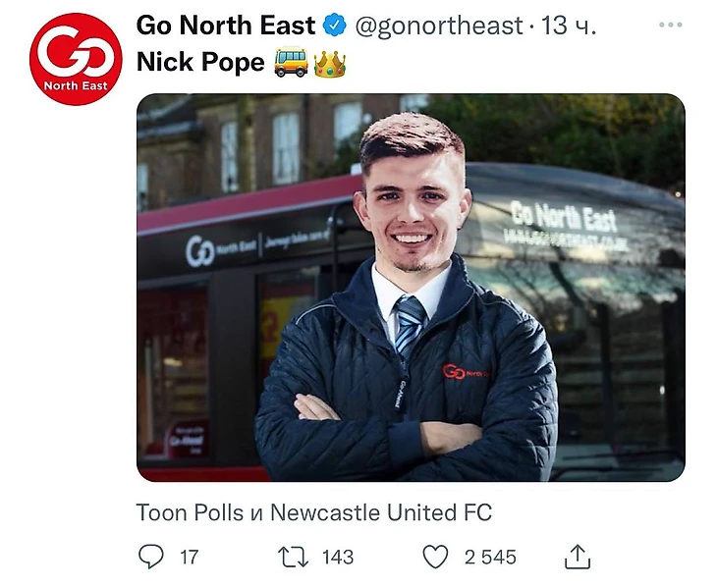Click the retweet arrows icon

click(x=293, y=558)
